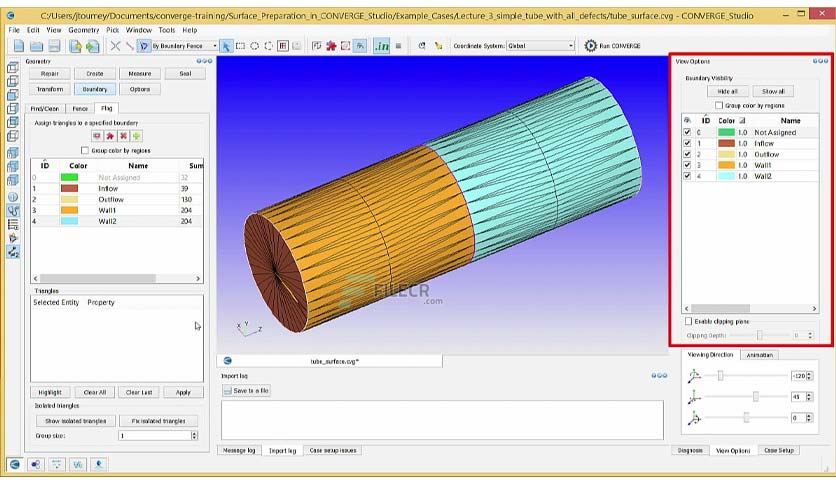Click the Group size input field
The image size is (836, 484).
(155, 435)
